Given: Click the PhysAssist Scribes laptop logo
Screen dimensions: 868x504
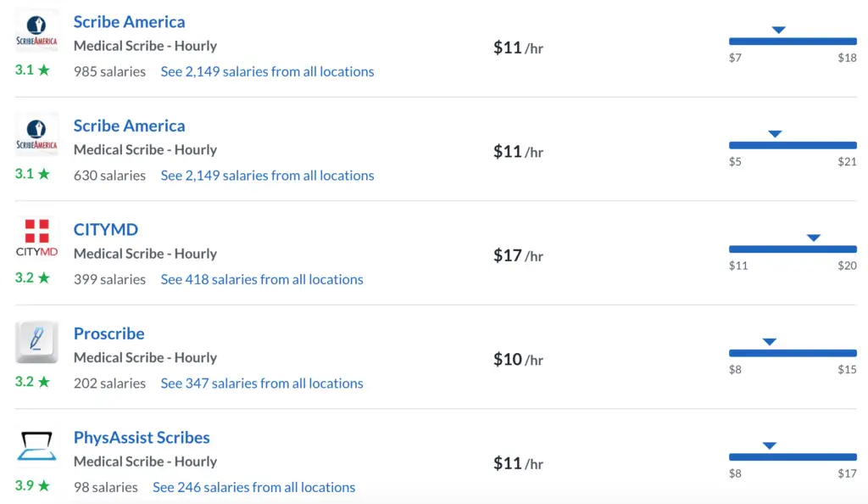Looking at the screenshot, I should pyautogui.click(x=36, y=445).
